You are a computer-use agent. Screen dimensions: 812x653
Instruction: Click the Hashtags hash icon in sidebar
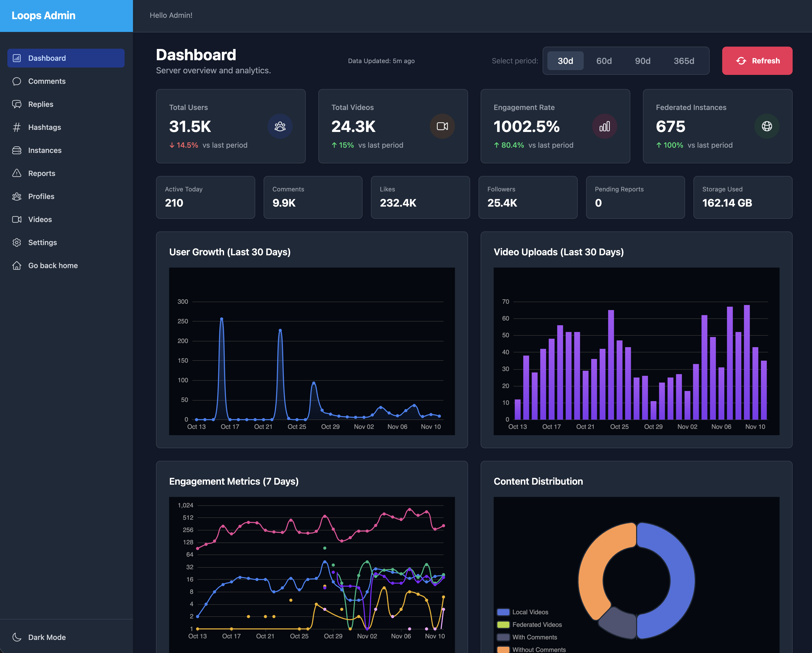[16, 127]
